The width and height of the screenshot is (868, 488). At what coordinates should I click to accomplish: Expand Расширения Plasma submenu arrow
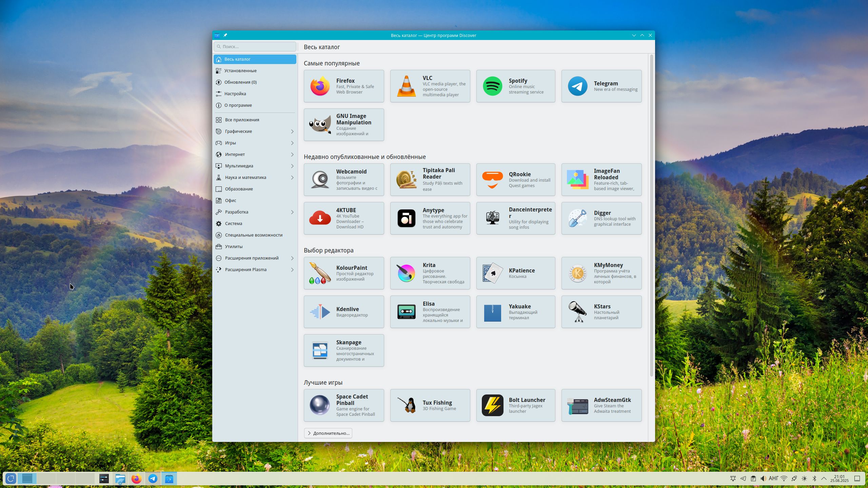tap(292, 270)
